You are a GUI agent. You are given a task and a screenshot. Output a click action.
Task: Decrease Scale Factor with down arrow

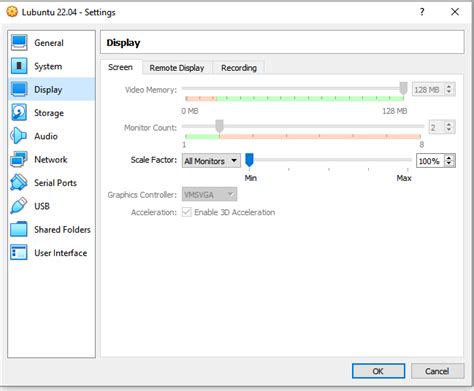(449, 164)
